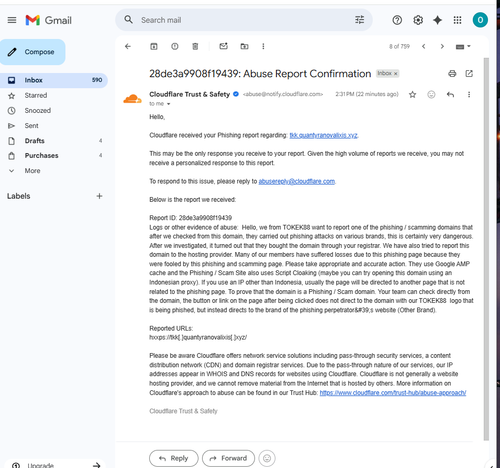
Task: Open the Support help icon
Action: [397, 20]
